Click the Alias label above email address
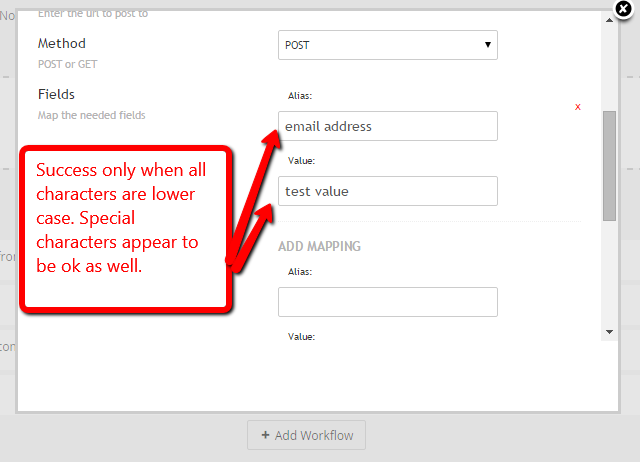 300,96
